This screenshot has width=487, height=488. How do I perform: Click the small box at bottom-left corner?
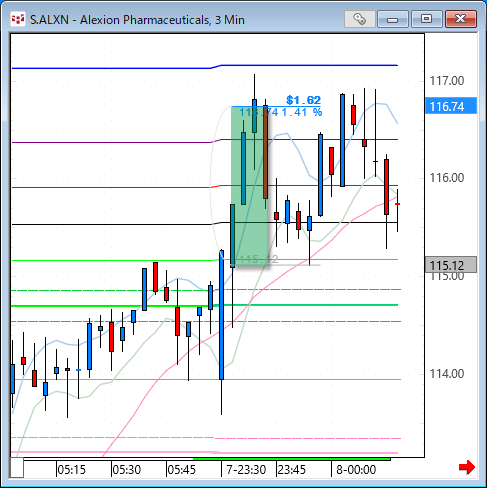[x=17, y=468]
